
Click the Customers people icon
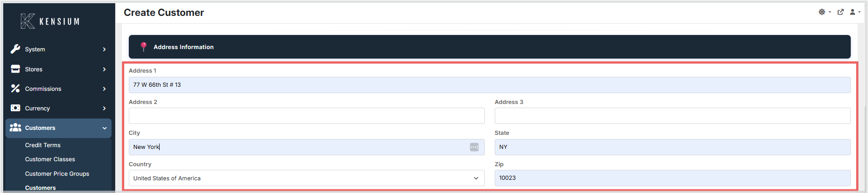[15, 128]
